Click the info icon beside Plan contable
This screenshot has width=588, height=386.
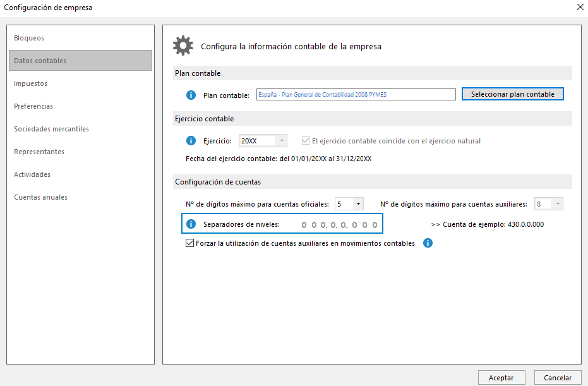191,95
